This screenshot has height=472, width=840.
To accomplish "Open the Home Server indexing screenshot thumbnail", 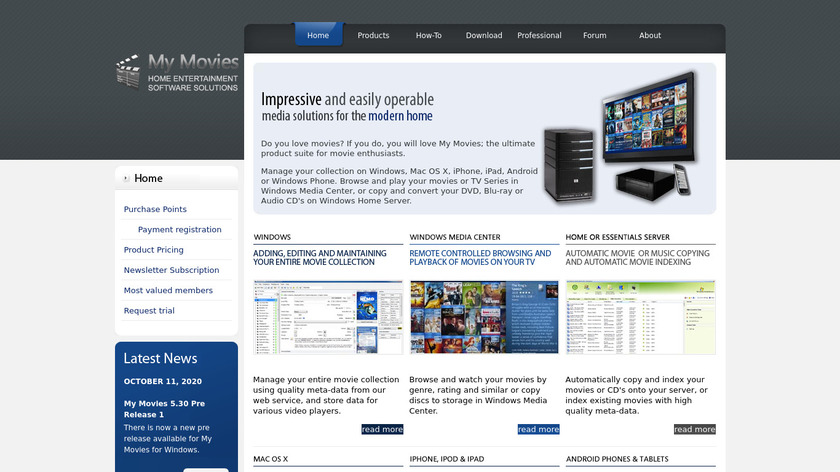I will pos(641,317).
